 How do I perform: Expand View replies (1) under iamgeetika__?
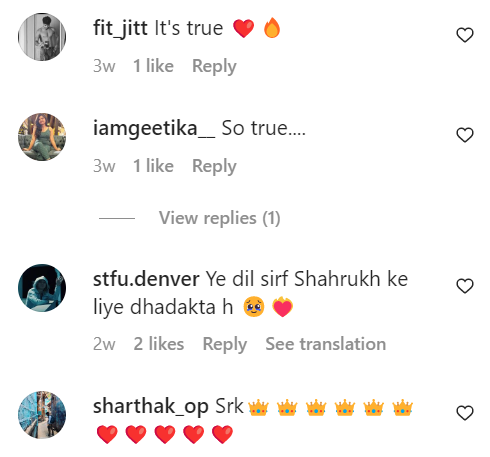tap(219, 218)
